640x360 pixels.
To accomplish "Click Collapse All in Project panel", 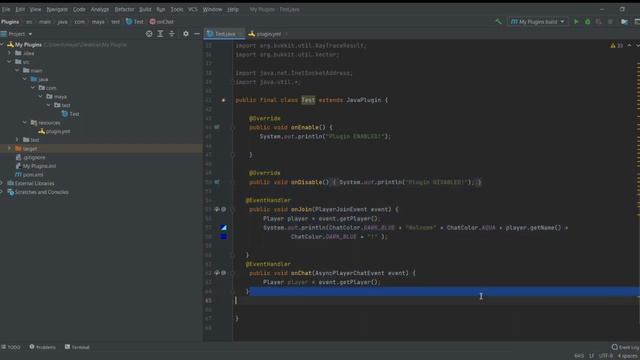I will click(x=172, y=34).
